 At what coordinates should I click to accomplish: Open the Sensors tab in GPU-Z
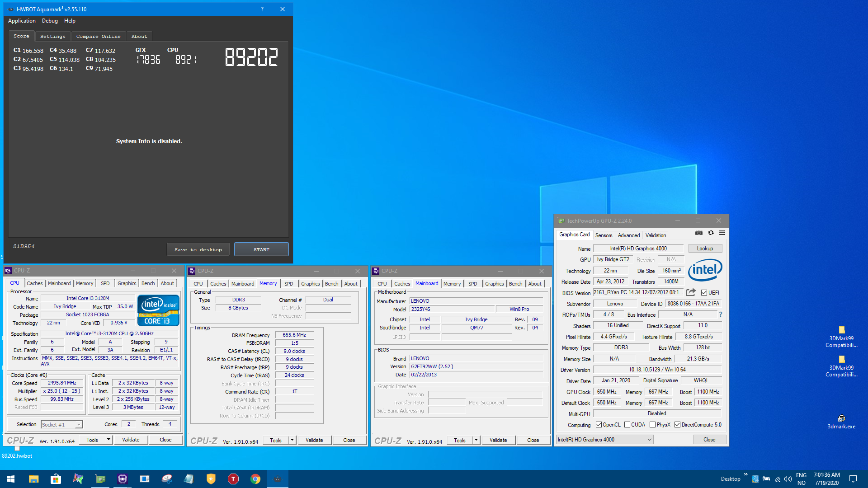point(604,235)
